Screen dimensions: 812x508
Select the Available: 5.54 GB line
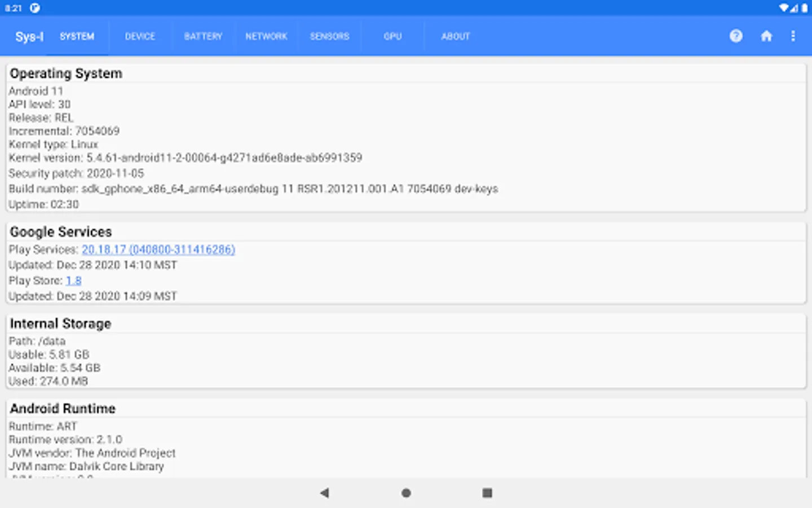(54, 368)
